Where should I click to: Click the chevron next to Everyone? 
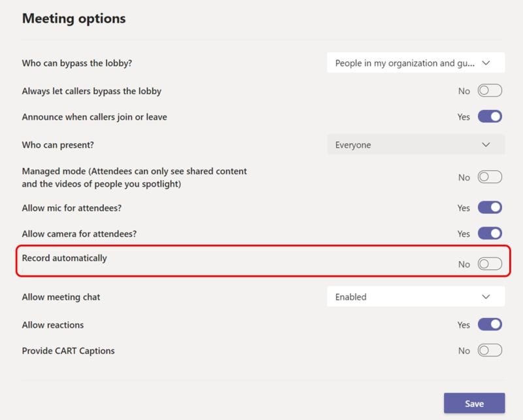tap(487, 145)
